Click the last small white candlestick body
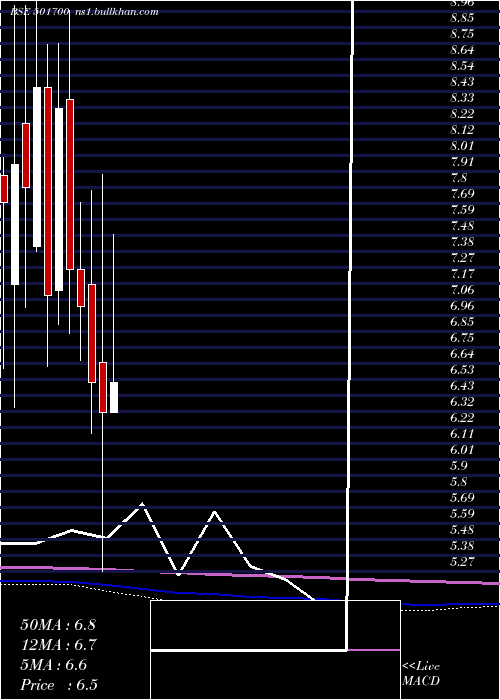The width and height of the screenshot is (500, 700). point(114,397)
